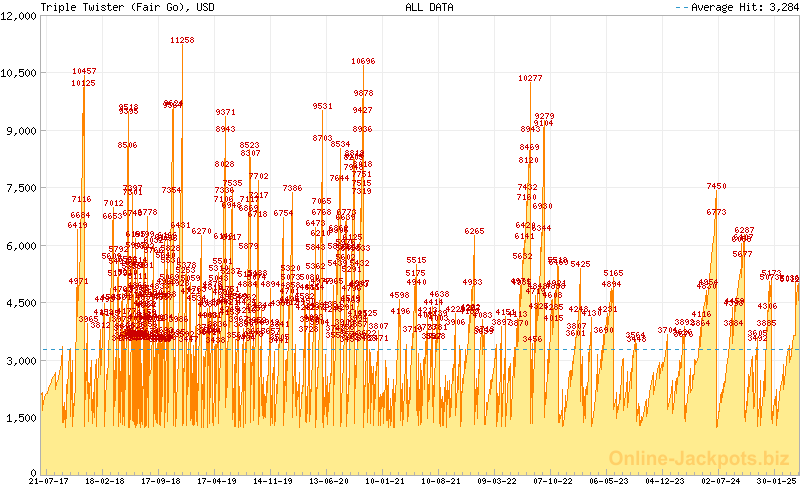The image size is (800, 490).
Task: Select the 1,500 y-axis label
Action: click(23, 417)
